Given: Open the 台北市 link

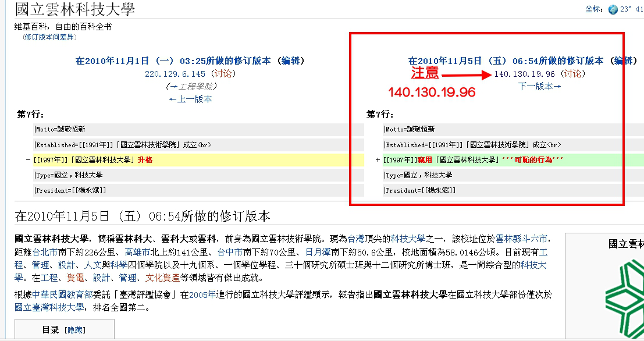Looking at the screenshot, I should tap(45, 252).
